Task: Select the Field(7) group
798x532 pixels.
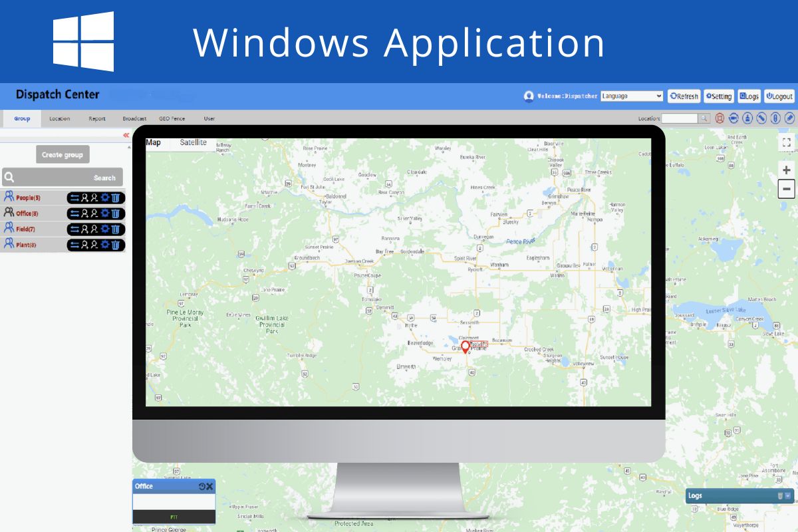Action: click(25, 229)
